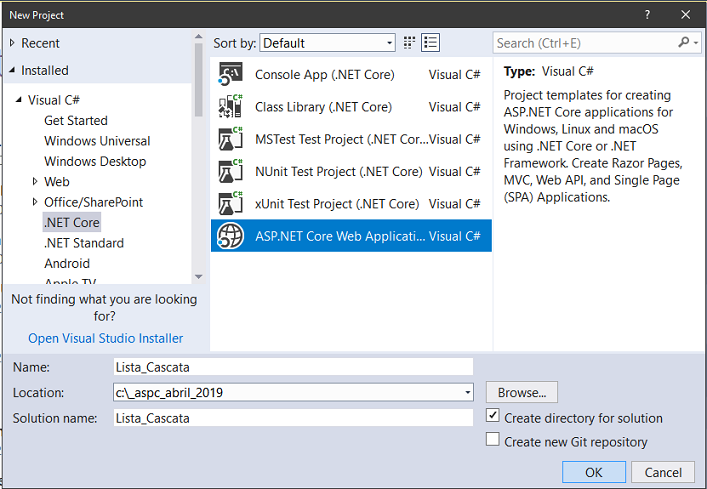Select the Android category
Screen dimensions: 707x489
[67, 263]
